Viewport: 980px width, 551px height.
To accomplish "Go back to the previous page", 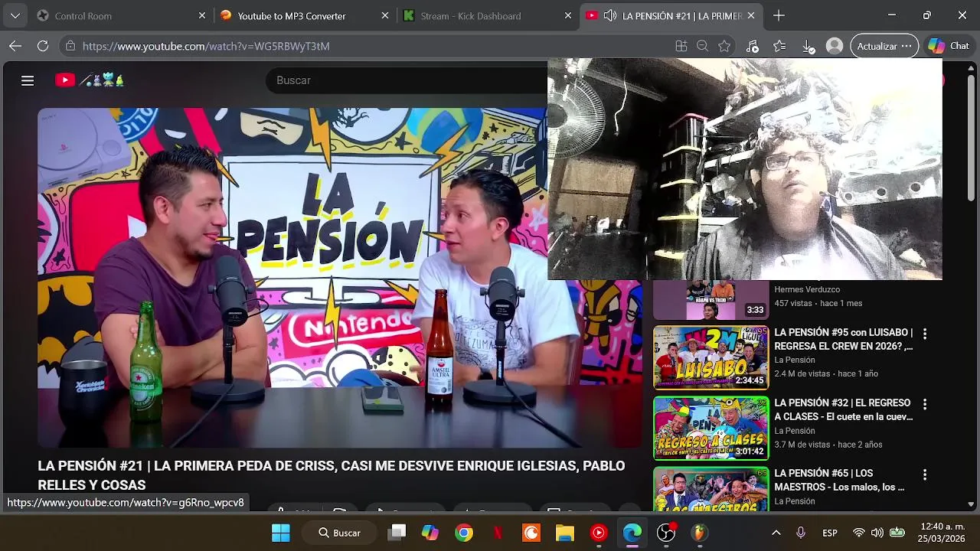I will click(15, 46).
